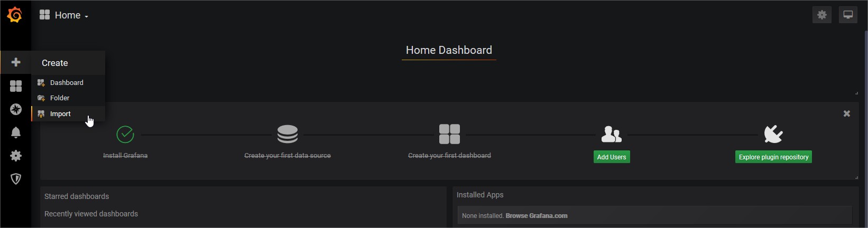Open the Configuration gear icon in sidebar
This screenshot has width=868, height=228.
pyautogui.click(x=16, y=156)
